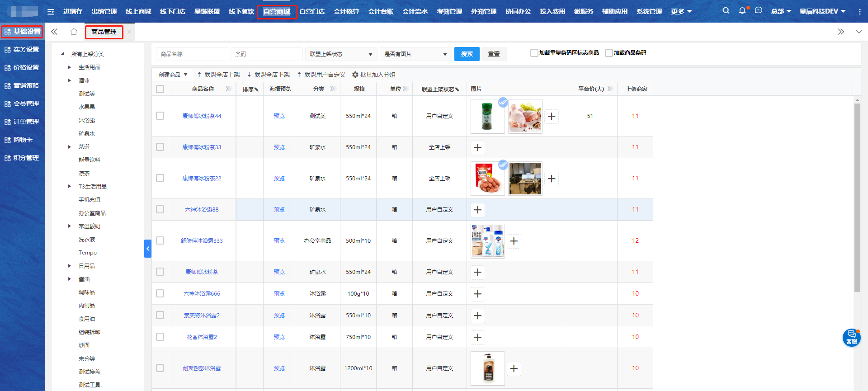868x391 pixels.
Task: Open the 是否有图片 dropdown
Action: (x=415, y=54)
